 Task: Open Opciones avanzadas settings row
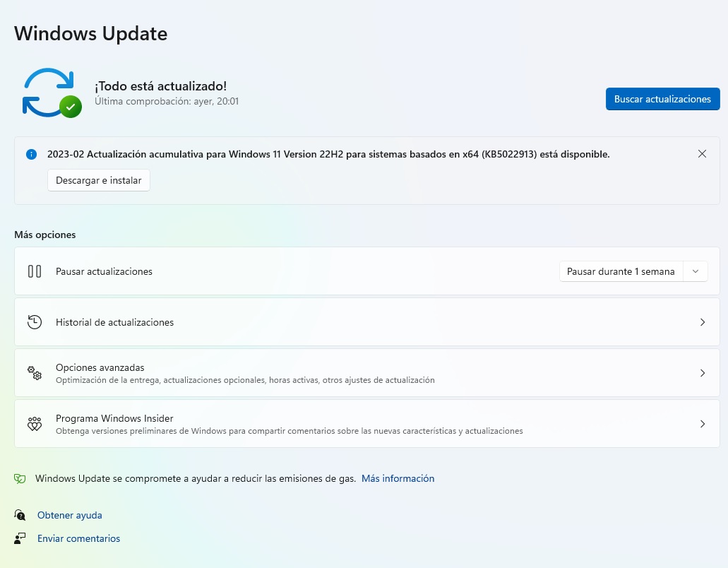tap(366, 373)
